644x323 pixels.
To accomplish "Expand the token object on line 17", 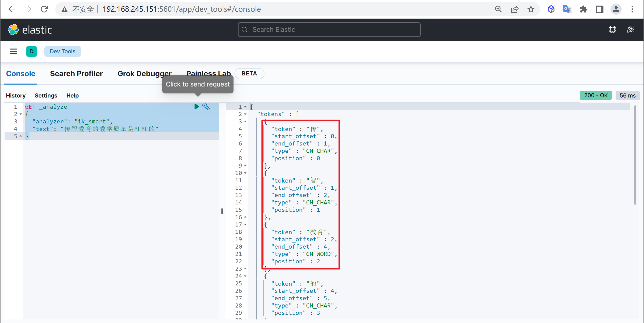I will (x=247, y=224).
